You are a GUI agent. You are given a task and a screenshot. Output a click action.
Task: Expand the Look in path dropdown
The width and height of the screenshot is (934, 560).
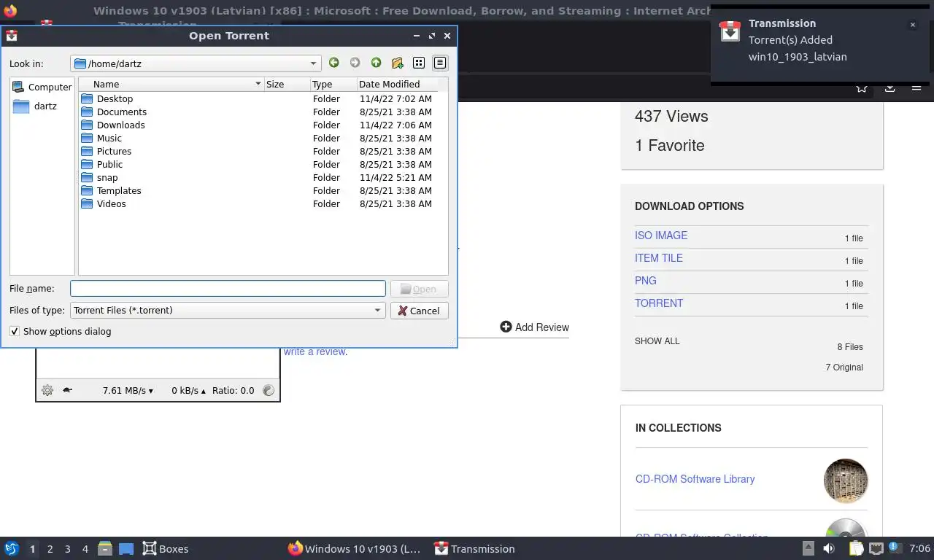313,63
